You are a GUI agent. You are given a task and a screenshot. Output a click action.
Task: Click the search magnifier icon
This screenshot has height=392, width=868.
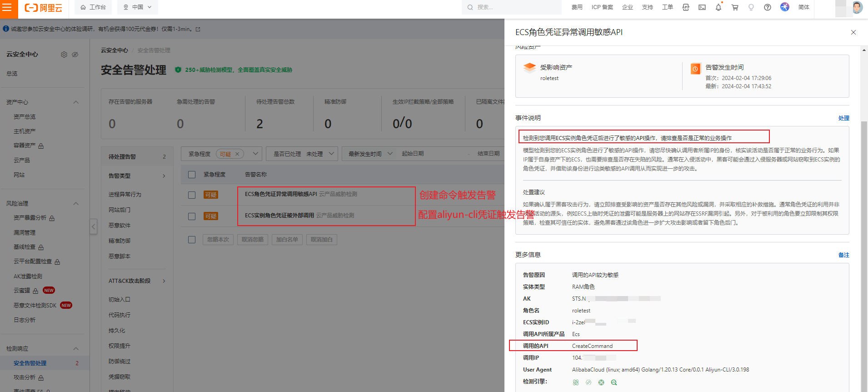pyautogui.click(x=470, y=7)
